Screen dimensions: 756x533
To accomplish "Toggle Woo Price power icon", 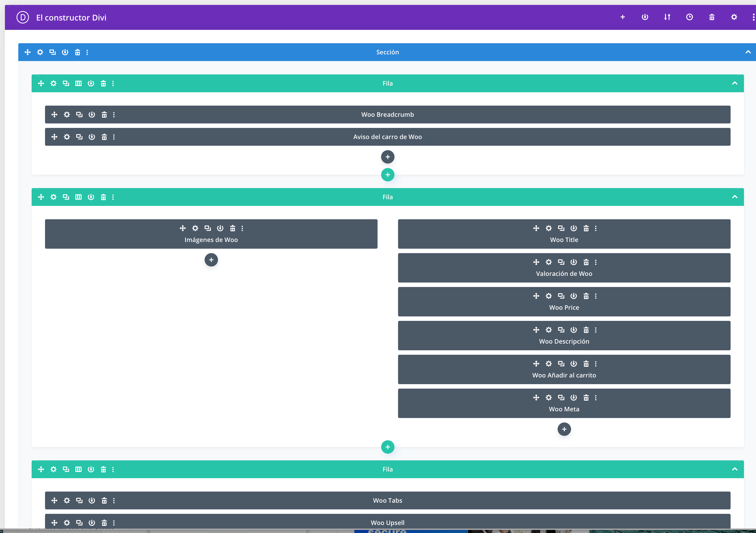I will 574,296.
